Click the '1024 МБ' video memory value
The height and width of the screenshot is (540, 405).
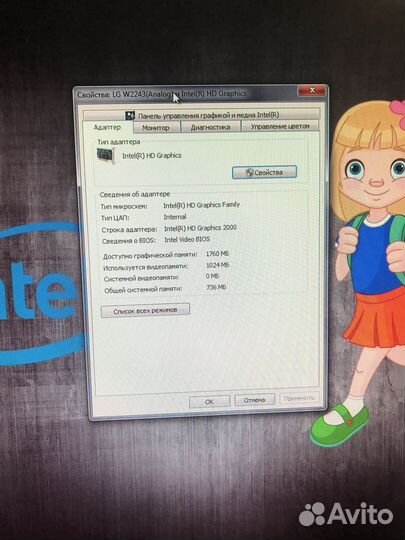[217, 265]
